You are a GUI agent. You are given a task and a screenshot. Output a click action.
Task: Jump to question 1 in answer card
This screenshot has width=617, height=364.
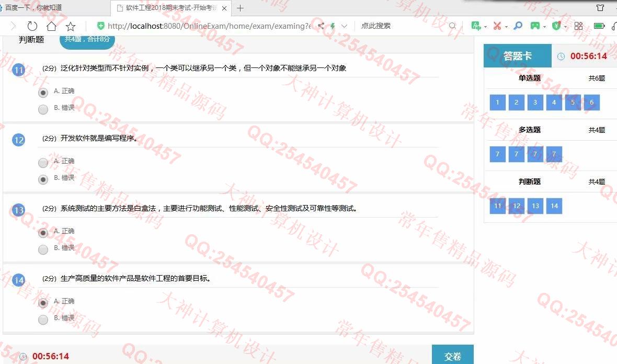coord(497,103)
